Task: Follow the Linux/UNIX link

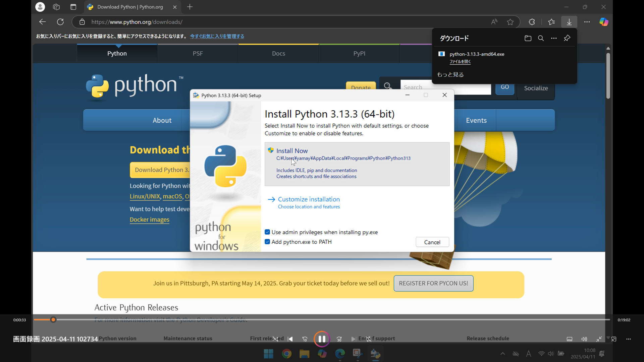Action: click(x=145, y=196)
